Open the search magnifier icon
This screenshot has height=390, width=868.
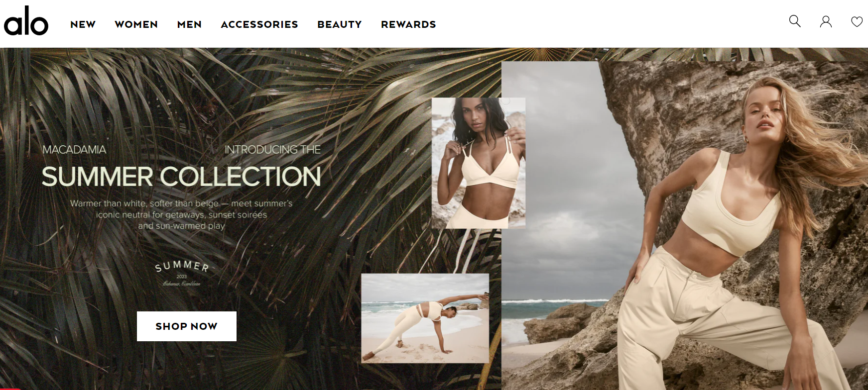pos(795,21)
